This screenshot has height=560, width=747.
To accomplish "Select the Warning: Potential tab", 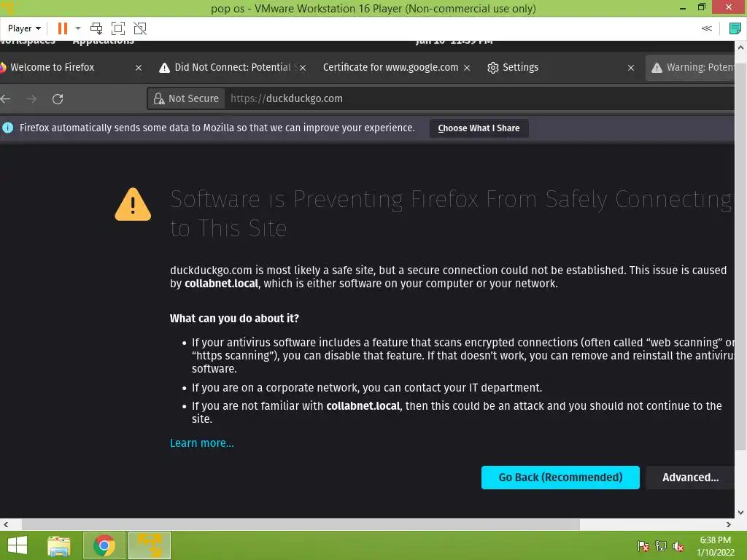I will tap(691, 68).
